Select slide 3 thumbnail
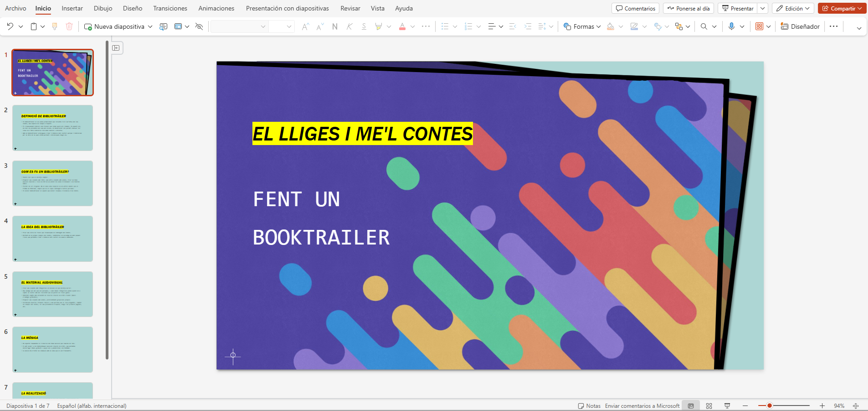 click(x=52, y=183)
